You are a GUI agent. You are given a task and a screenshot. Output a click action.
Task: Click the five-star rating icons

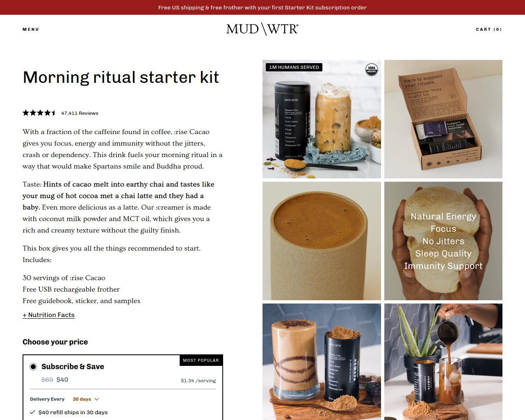coord(39,113)
